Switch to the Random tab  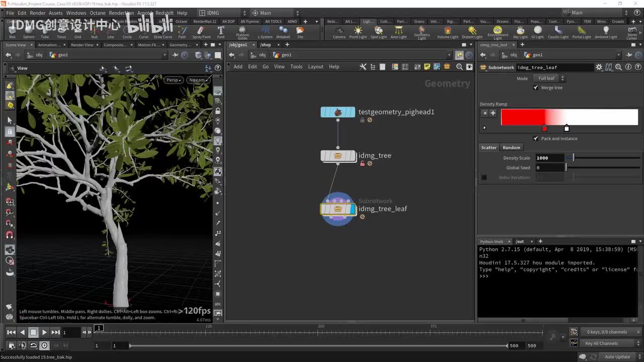511,147
